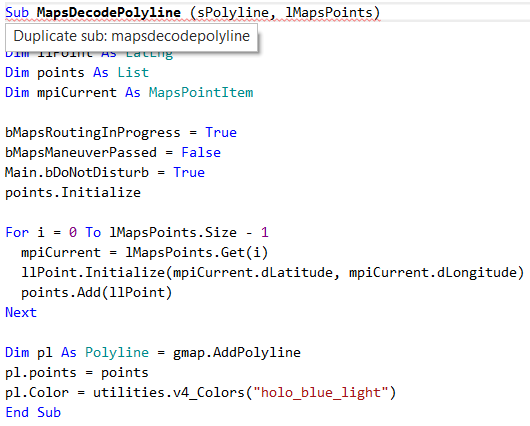Click the False keyword

(201, 152)
